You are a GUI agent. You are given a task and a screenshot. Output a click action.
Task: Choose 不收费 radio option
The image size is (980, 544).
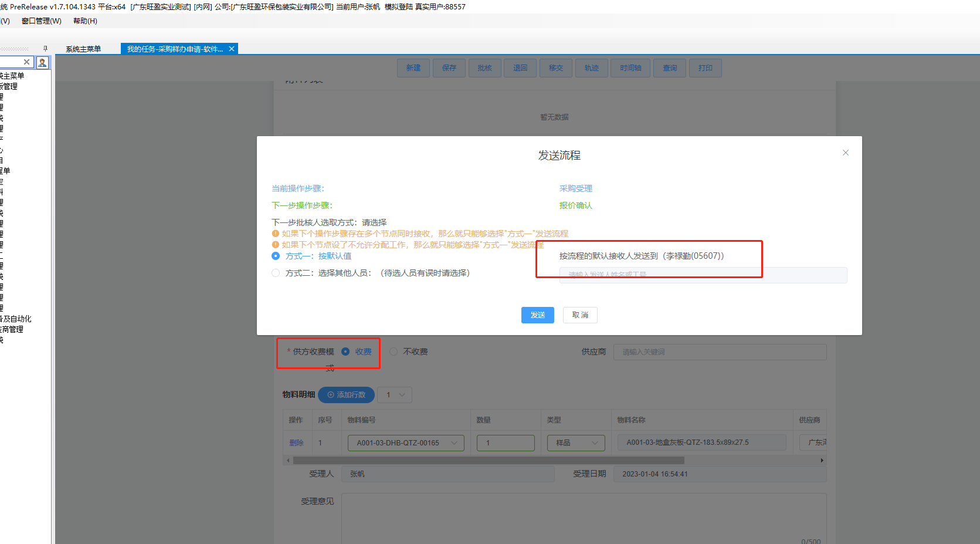[394, 352]
